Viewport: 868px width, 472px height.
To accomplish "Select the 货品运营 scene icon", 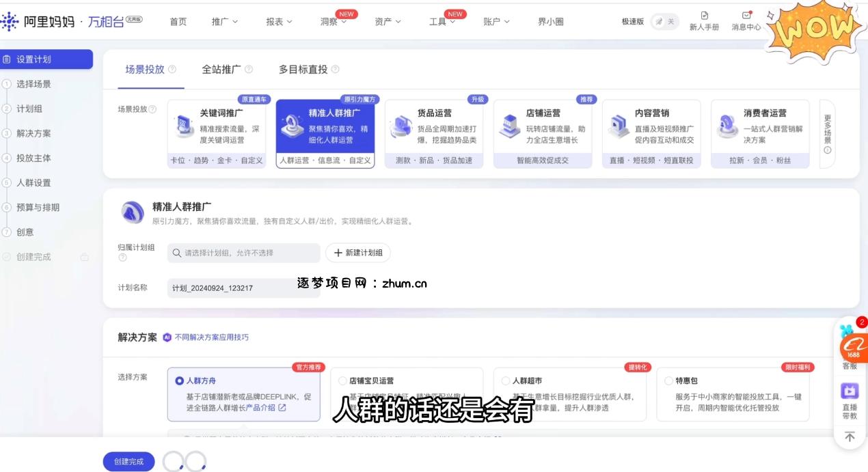I will [401, 126].
